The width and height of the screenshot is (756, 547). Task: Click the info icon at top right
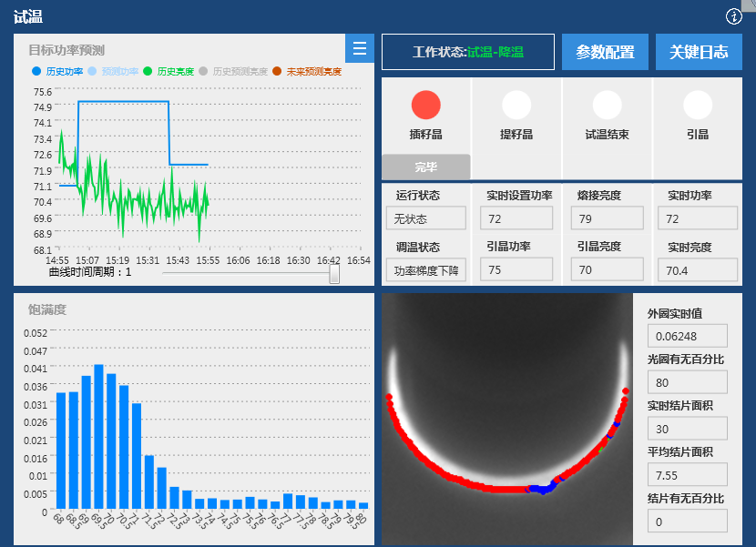pyautogui.click(x=734, y=16)
